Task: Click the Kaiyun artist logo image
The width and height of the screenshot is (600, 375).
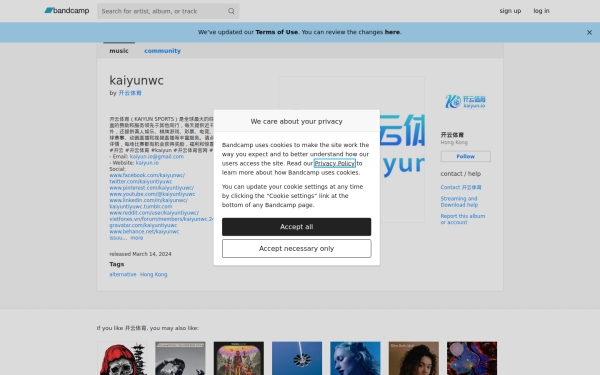Action: tap(465, 101)
